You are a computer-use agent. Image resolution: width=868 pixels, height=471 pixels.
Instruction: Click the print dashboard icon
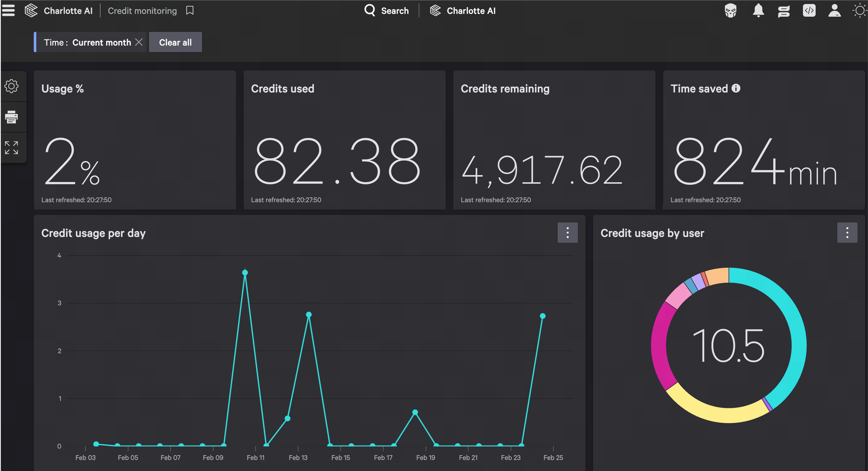(x=12, y=117)
